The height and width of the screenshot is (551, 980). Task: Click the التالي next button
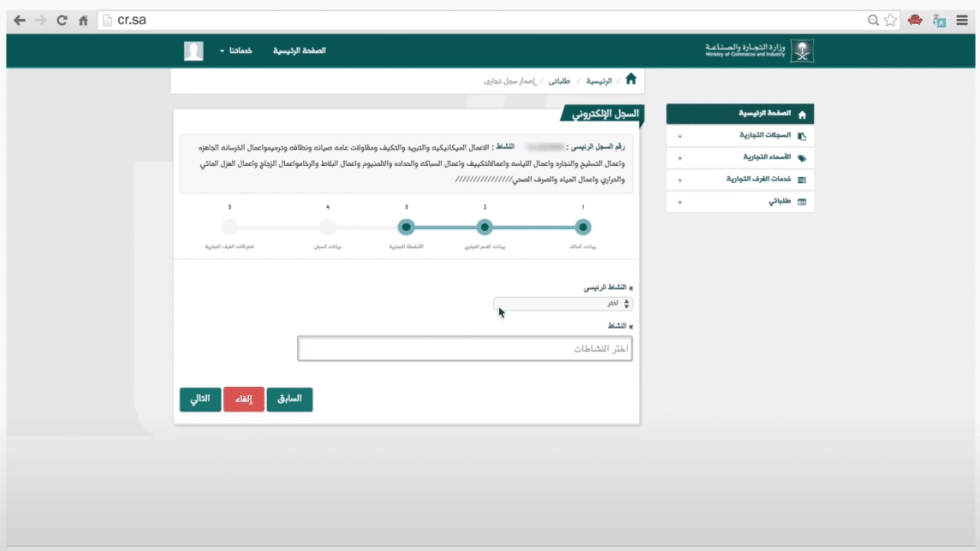pyautogui.click(x=200, y=400)
